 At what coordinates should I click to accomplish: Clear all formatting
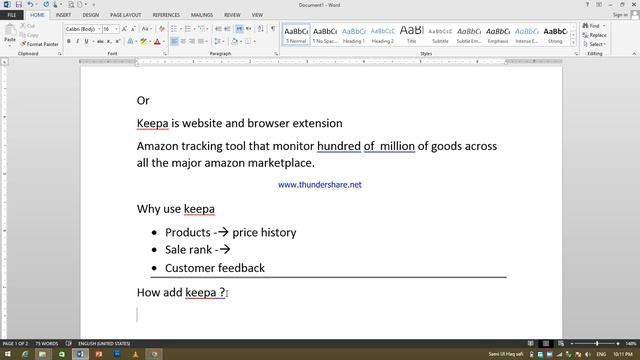pos(162,29)
